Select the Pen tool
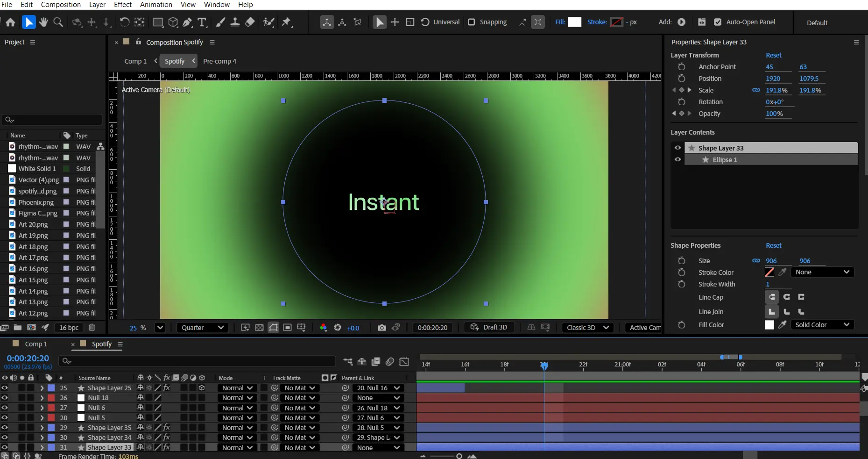 point(187,22)
